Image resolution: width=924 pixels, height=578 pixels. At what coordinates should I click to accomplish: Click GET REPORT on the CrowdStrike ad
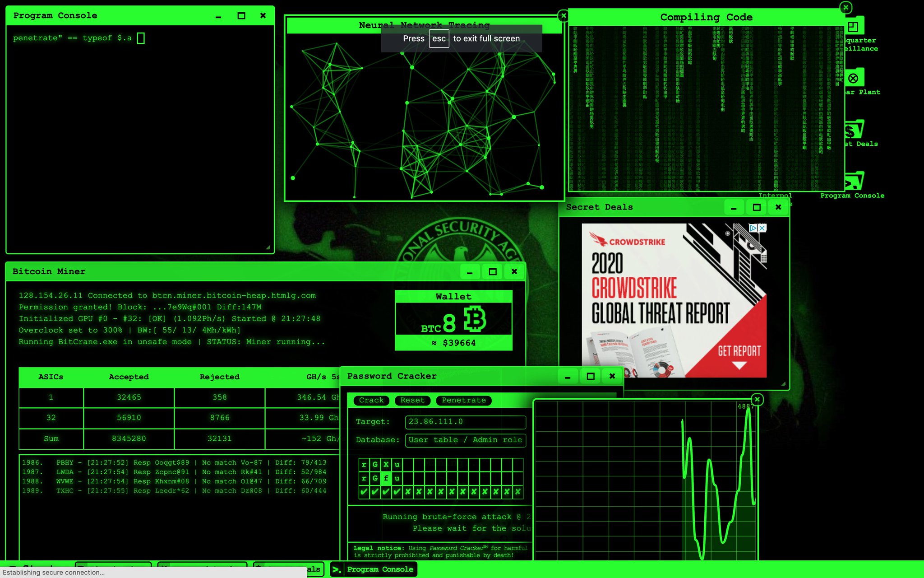(x=739, y=351)
